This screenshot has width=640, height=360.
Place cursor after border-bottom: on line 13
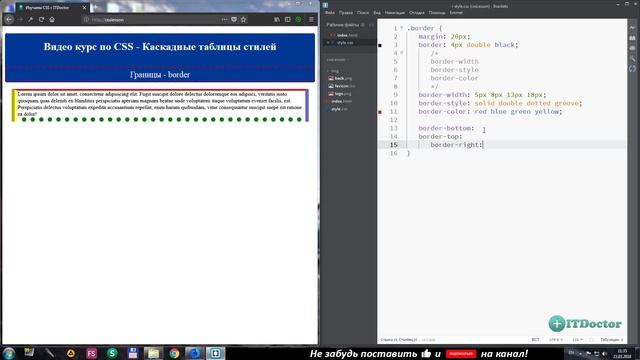tap(476, 128)
